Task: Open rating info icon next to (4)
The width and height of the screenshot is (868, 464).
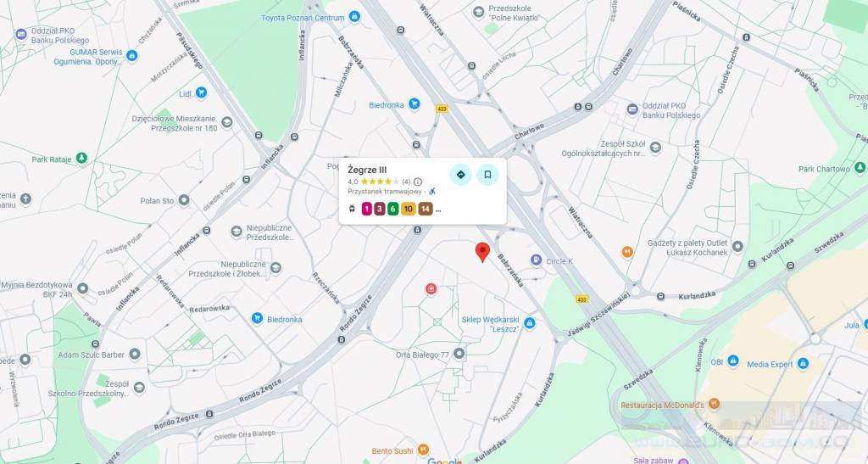Action: tap(418, 182)
